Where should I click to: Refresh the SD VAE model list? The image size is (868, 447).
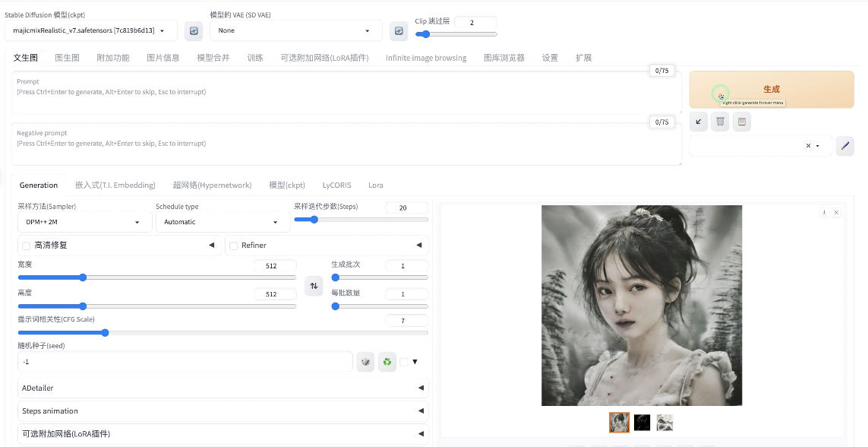point(399,31)
